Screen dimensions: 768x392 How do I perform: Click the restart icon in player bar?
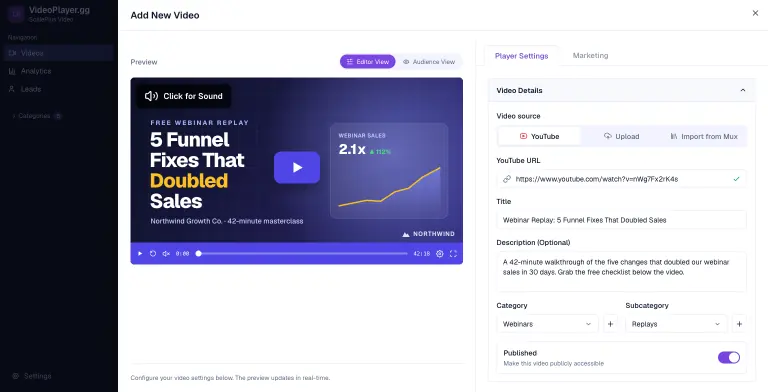click(x=153, y=254)
